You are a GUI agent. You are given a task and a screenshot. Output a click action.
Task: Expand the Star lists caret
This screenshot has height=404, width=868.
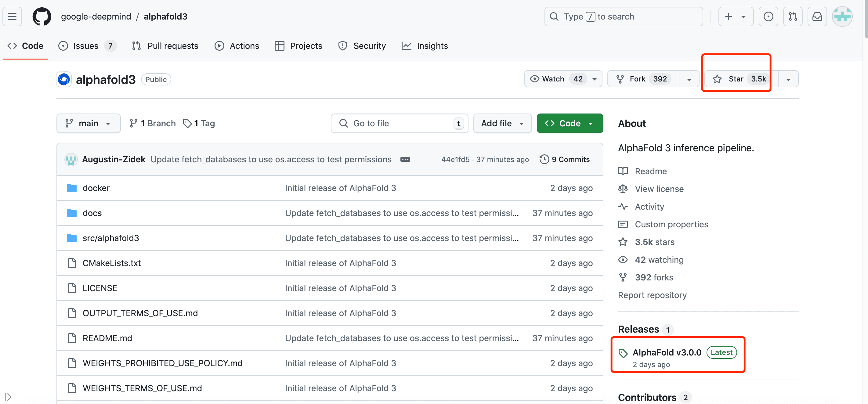pyautogui.click(x=788, y=79)
